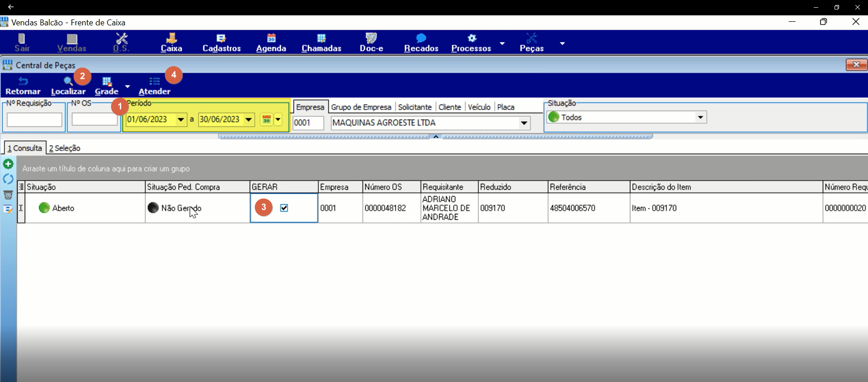The width and height of the screenshot is (868, 382).
Task: Click the blue refresh icon
Action: 8,179
